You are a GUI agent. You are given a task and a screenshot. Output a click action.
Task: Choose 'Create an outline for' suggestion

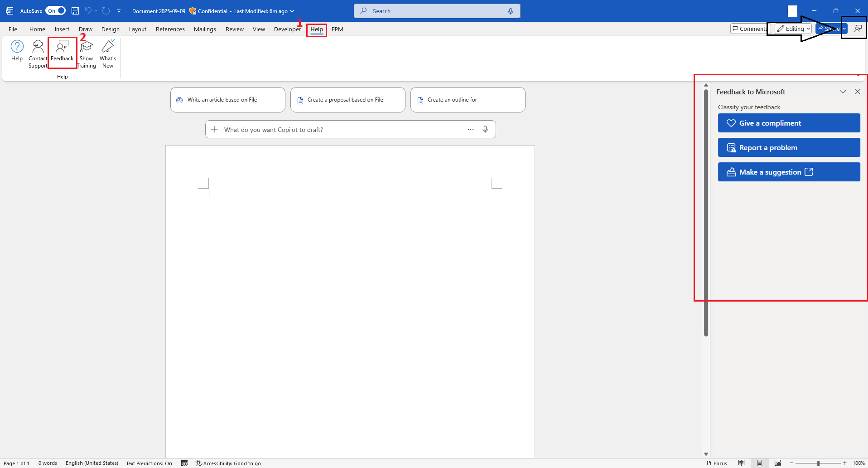468,100
